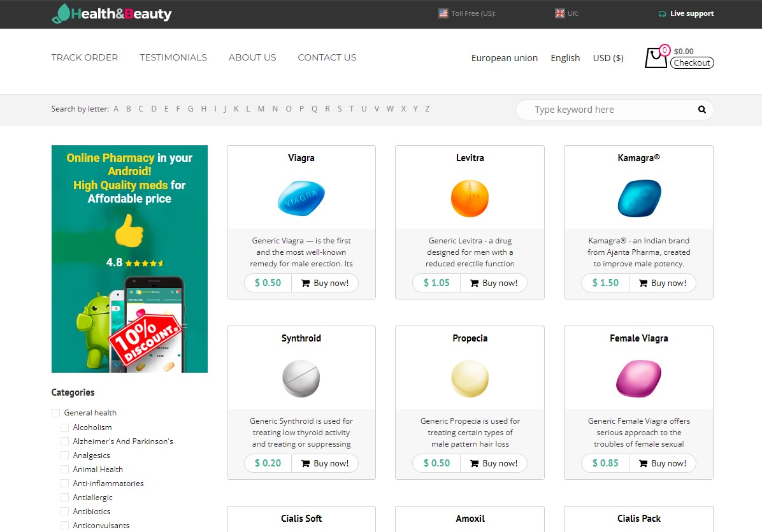Click the $ 0.20 Synthroid price
Viewport: 762px width, 532px height.
[268, 463]
